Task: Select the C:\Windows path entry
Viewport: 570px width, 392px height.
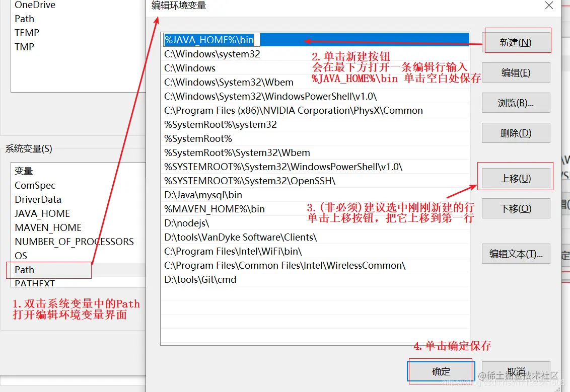Action: (315, 68)
